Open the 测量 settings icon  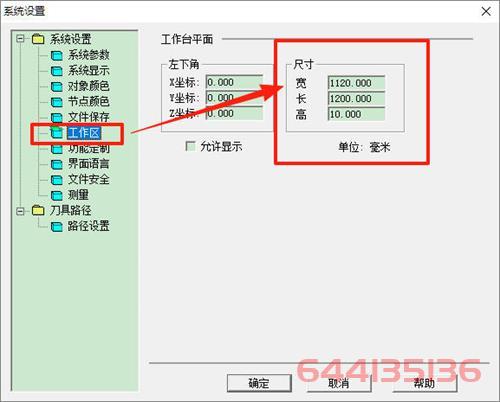coord(57,195)
